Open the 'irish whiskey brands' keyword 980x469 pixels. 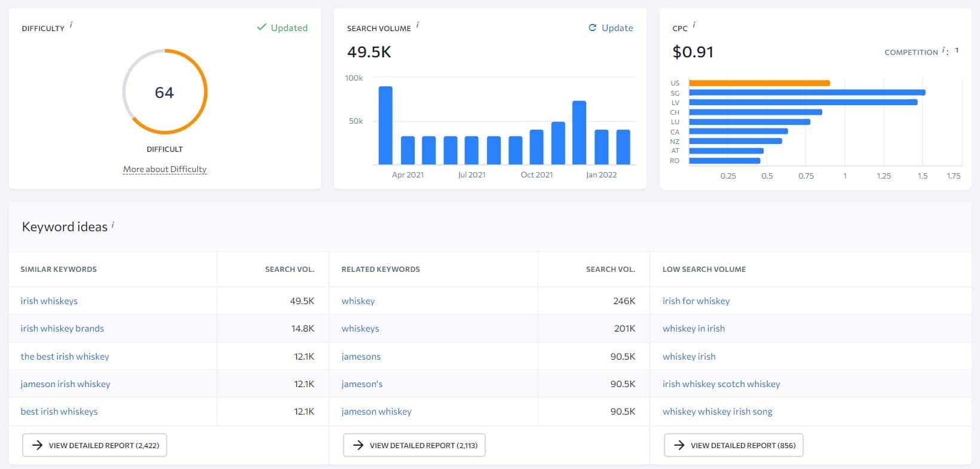[62, 328]
